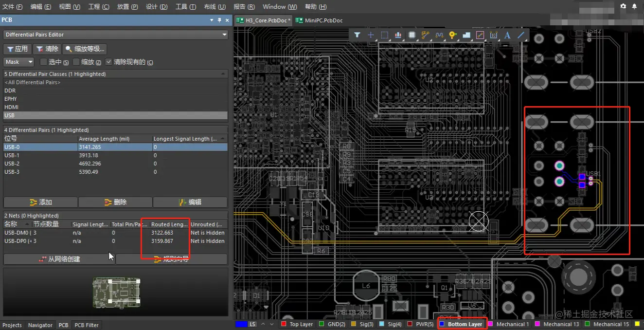Viewport: 644px width, 330px height.
Task: Click the Top Layer red color swatch
Action: 284,324
